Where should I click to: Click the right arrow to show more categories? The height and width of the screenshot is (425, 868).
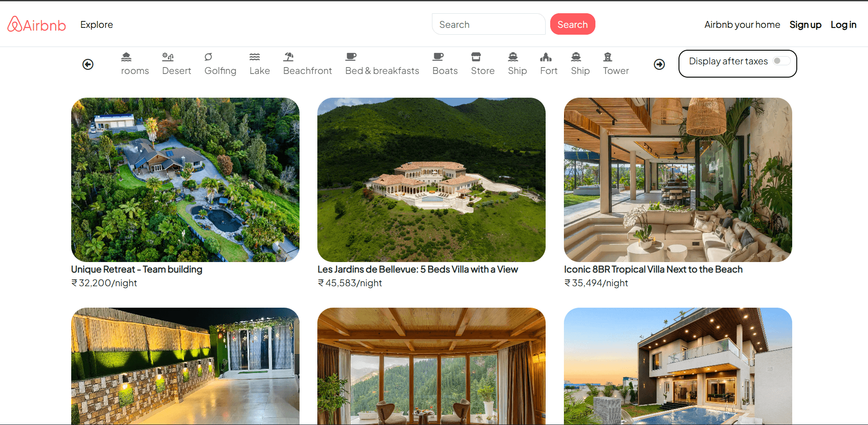tap(659, 64)
